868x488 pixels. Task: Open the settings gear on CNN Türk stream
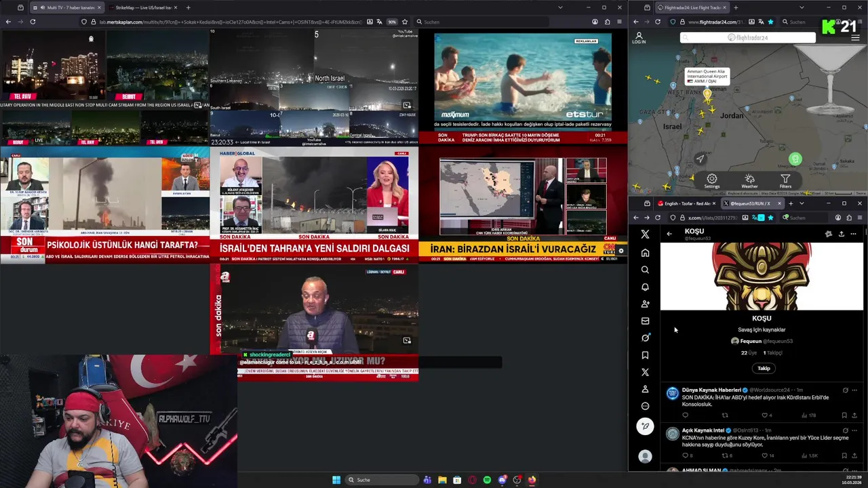pyautogui.click(x=620, y=251)
